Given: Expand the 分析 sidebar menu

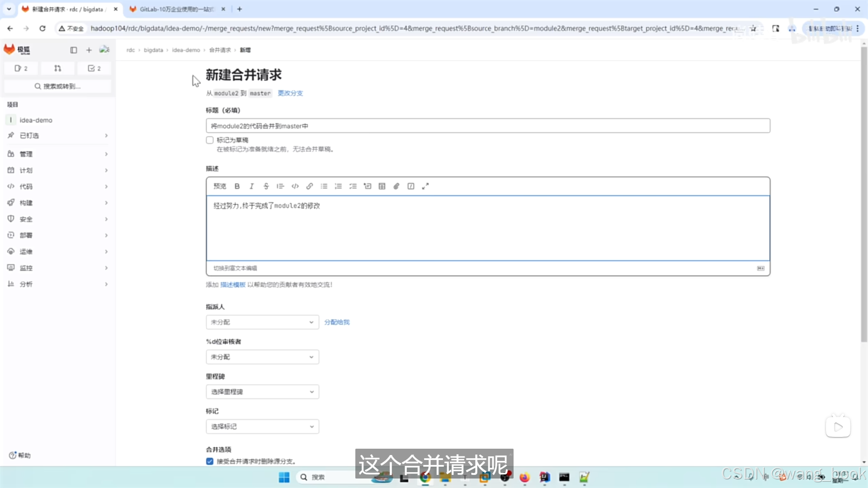Looking at the screenshot, I should point(58,284).
